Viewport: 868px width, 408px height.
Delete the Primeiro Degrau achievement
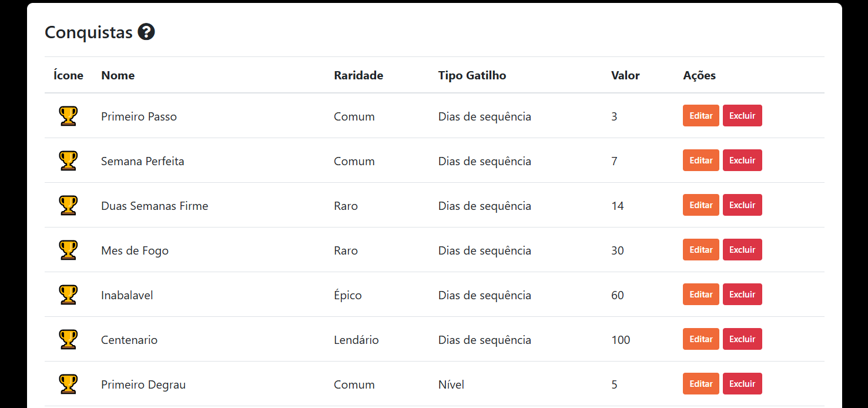[x=742, y=384]
